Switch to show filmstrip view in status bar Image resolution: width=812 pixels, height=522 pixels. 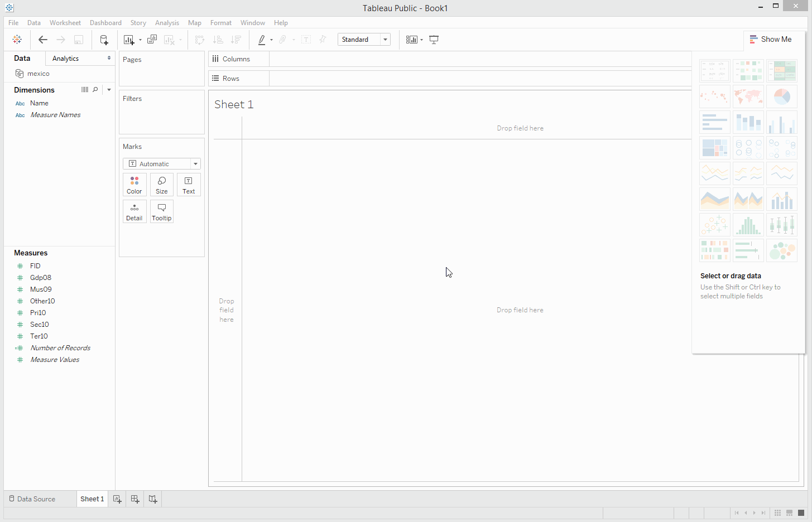click(789, 513)
